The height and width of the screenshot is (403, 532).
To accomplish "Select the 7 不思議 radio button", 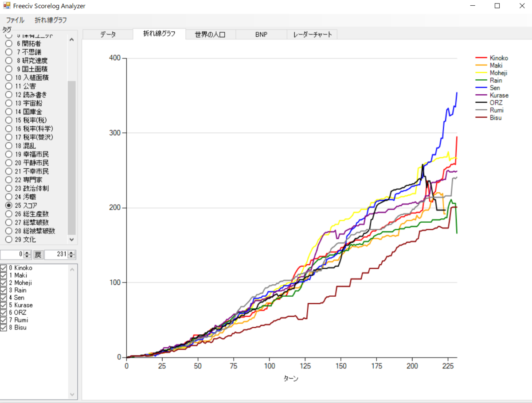I will pos(8,52).
